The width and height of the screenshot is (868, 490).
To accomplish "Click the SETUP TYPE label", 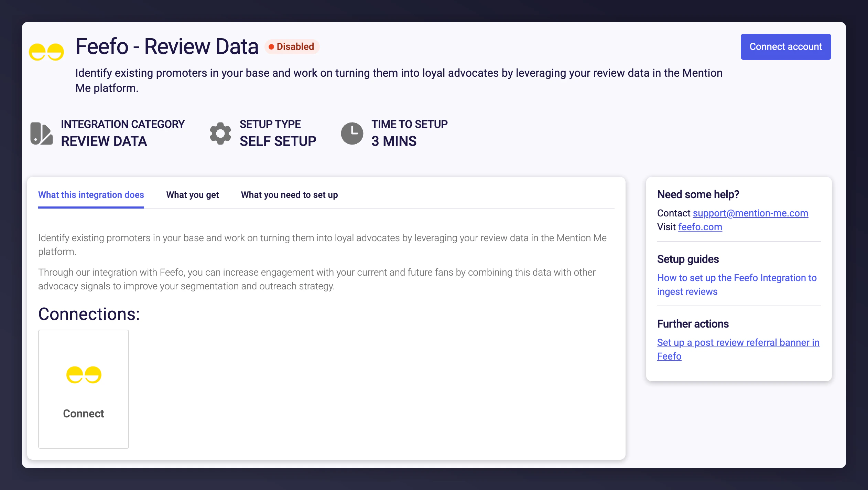I will (270, 124).
